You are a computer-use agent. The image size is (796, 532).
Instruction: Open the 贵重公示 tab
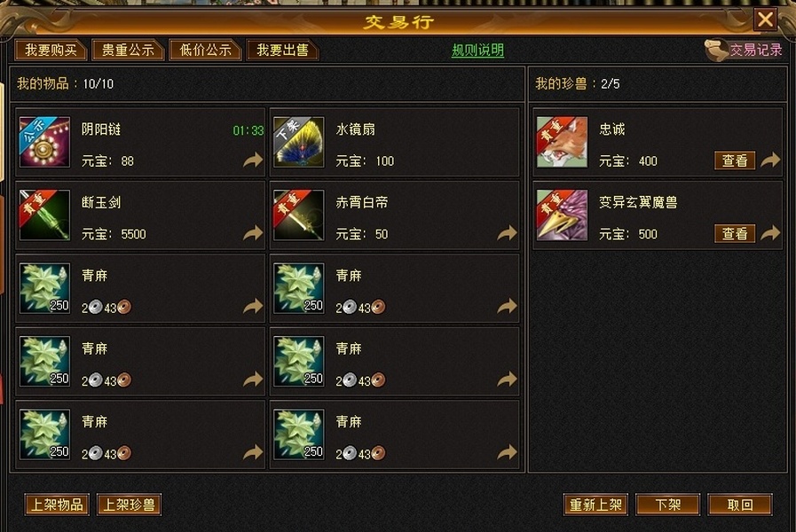(128, 51)
